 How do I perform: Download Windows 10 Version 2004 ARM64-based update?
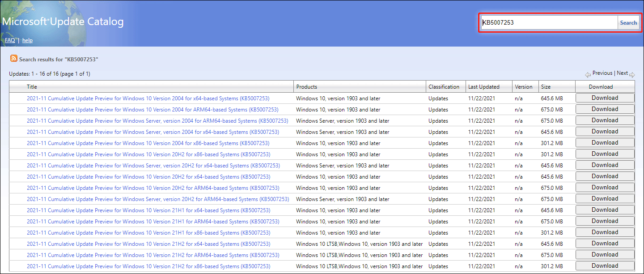tap(605, 109)
